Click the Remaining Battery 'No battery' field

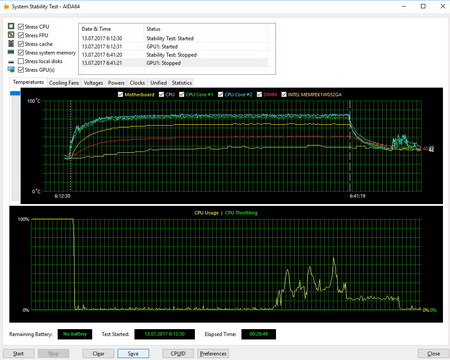click(75, 334)
